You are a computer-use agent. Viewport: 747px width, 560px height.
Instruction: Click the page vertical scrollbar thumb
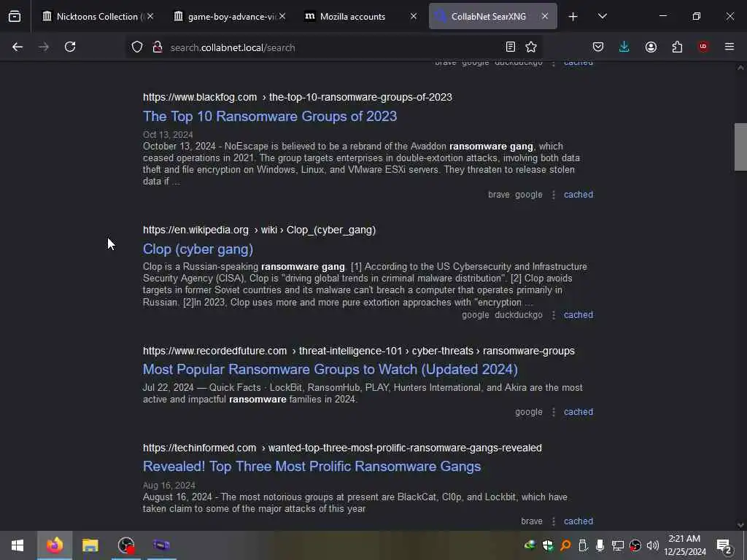coord(740,147)
